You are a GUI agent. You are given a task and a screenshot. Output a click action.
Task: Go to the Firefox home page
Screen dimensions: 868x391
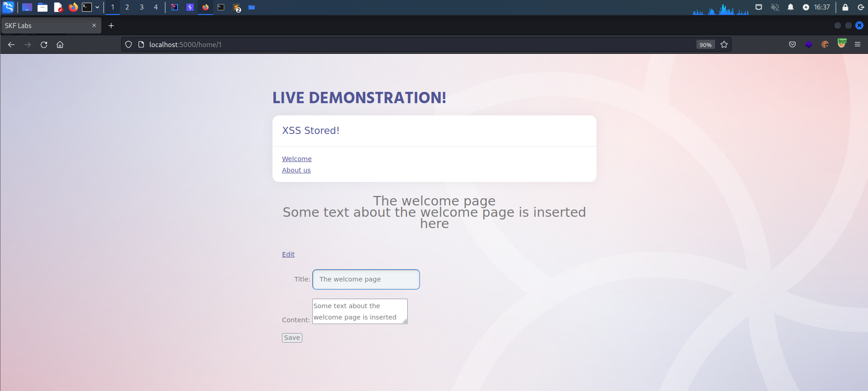click(x=60, y=44)
